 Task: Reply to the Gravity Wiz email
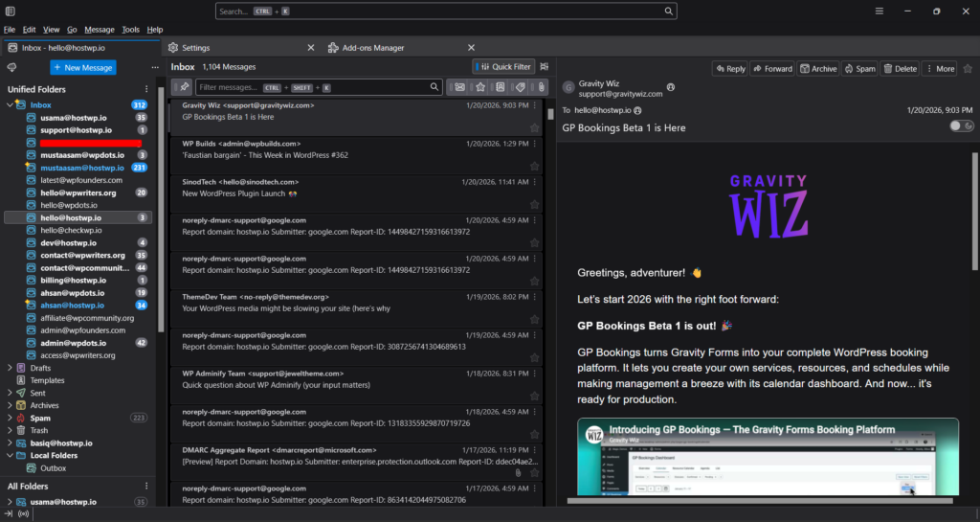730,69
